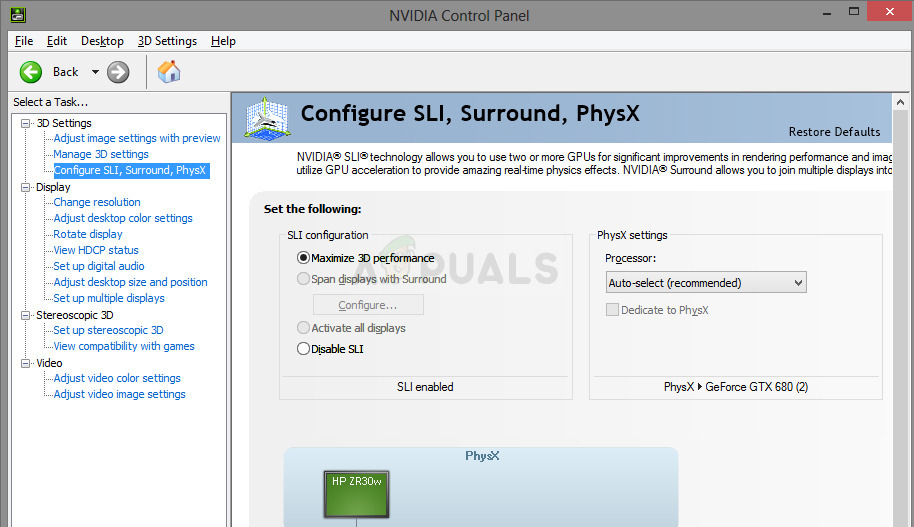Select Activate all displays option
The width and height of the screenshot is (914, 527).
pyautogui.click(x=303, y=328)
